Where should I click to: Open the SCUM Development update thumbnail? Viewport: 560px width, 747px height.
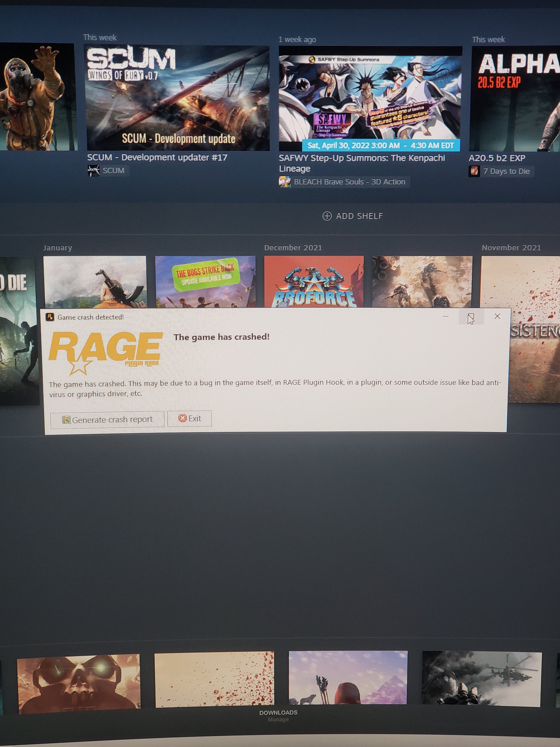[178, 98]
